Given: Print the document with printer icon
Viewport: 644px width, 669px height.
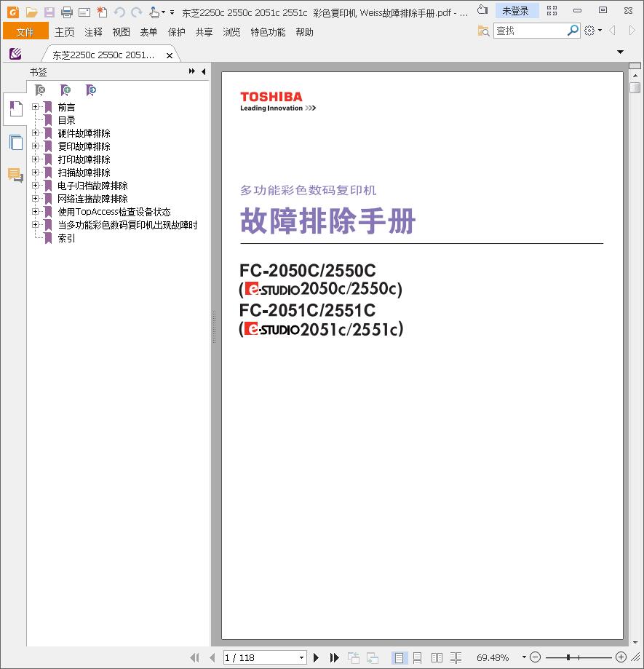Looking at the screenshot, I should (x=66, y=12).
